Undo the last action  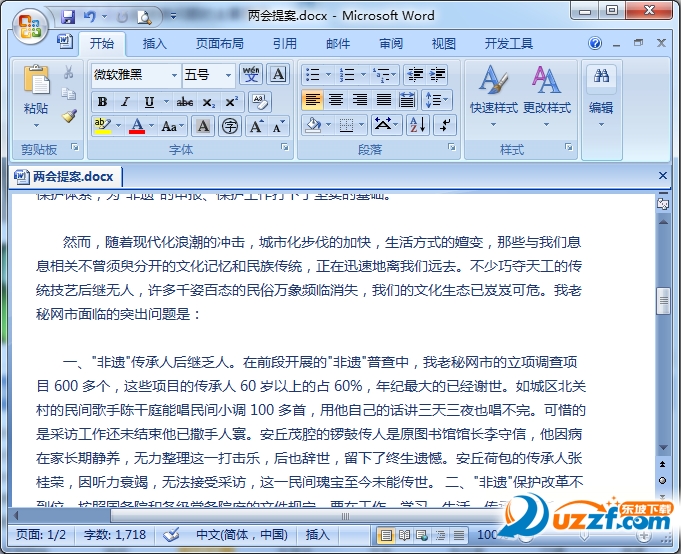click(x=89, y=16)
